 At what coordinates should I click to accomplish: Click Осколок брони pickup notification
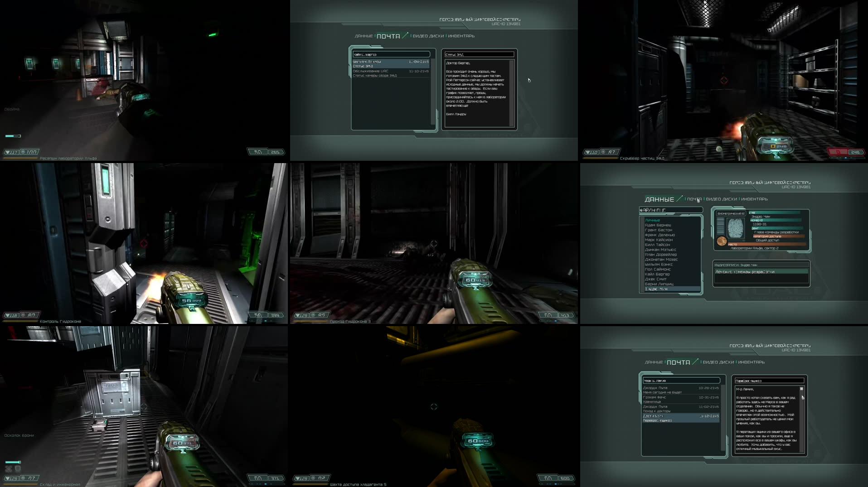point(19,435)
